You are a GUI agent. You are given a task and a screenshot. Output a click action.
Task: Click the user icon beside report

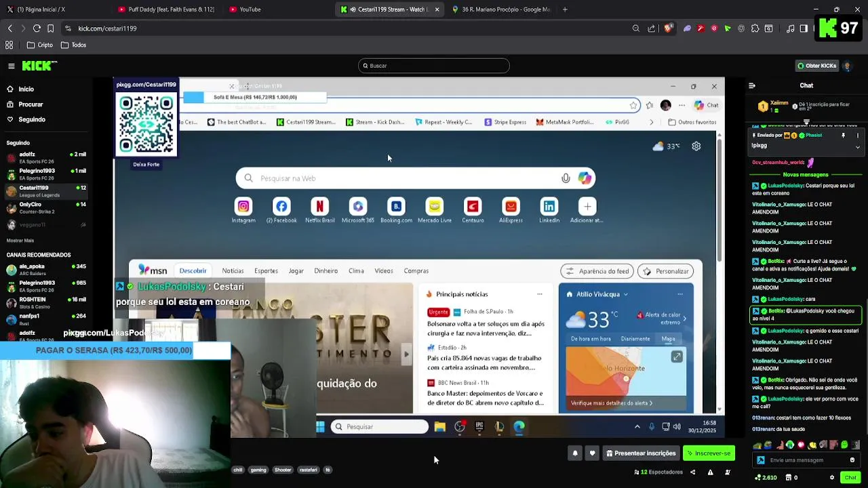click(728, 472)
